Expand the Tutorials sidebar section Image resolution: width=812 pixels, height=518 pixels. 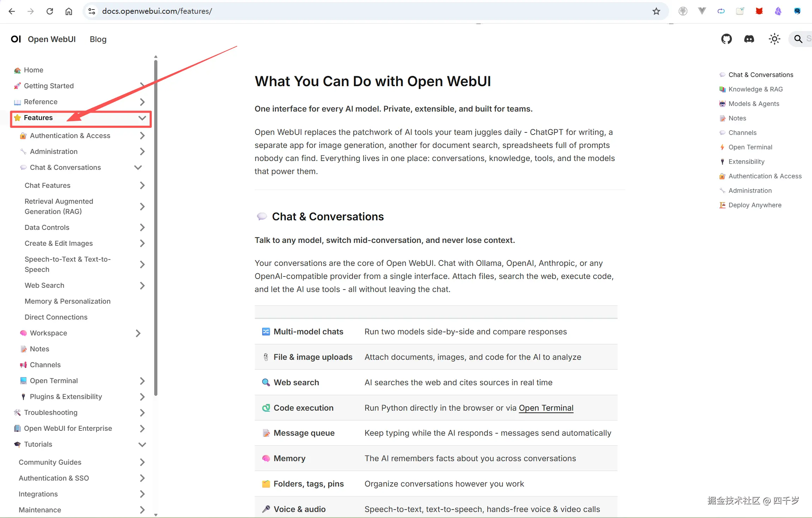click(x=142, y=444)
